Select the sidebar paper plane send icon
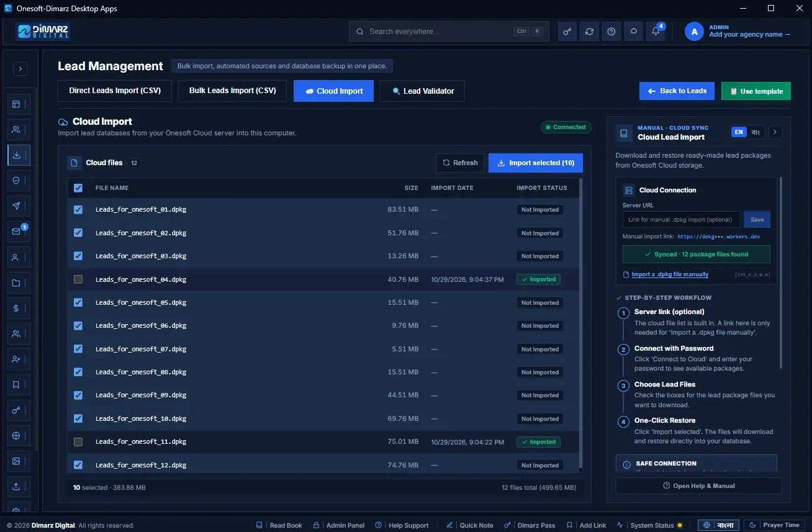The height and width of the screenshot is (532, 812). pos(16,206)
